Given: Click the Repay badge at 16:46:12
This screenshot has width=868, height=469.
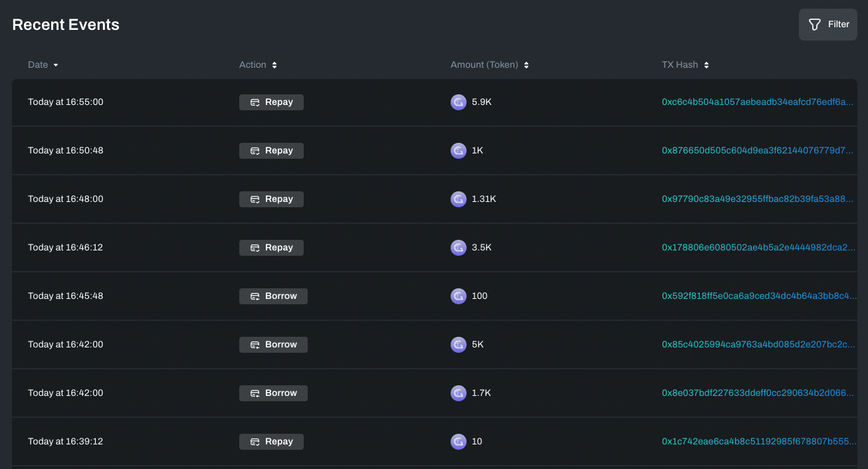Looking at the screenshot, I should coord(271,248).
